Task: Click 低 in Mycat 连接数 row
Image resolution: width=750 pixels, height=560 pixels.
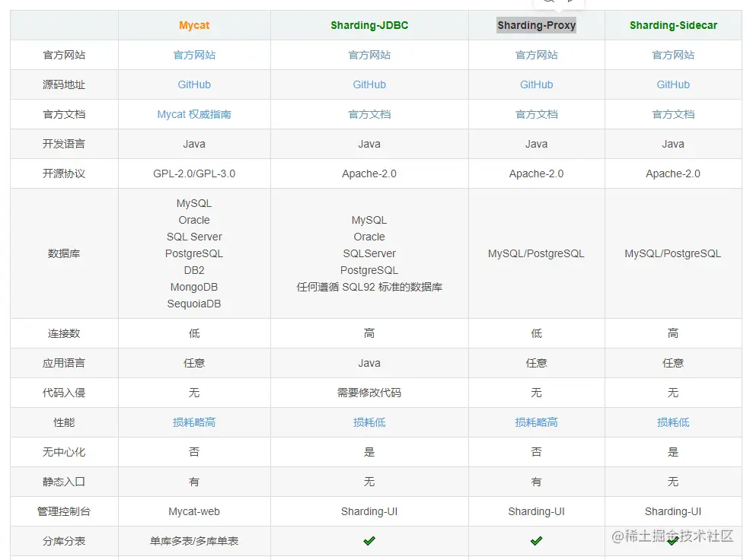Action: pos(194,333)
